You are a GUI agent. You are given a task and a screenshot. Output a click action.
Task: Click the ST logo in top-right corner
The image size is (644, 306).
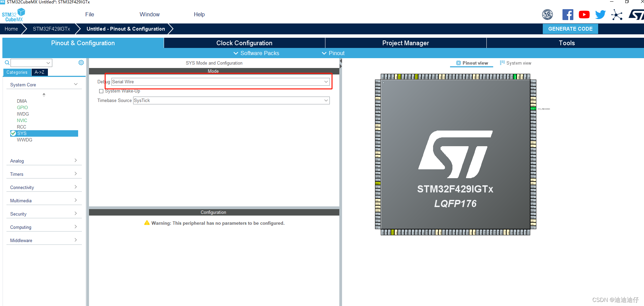pyautogui.click(x=636, y=15)
